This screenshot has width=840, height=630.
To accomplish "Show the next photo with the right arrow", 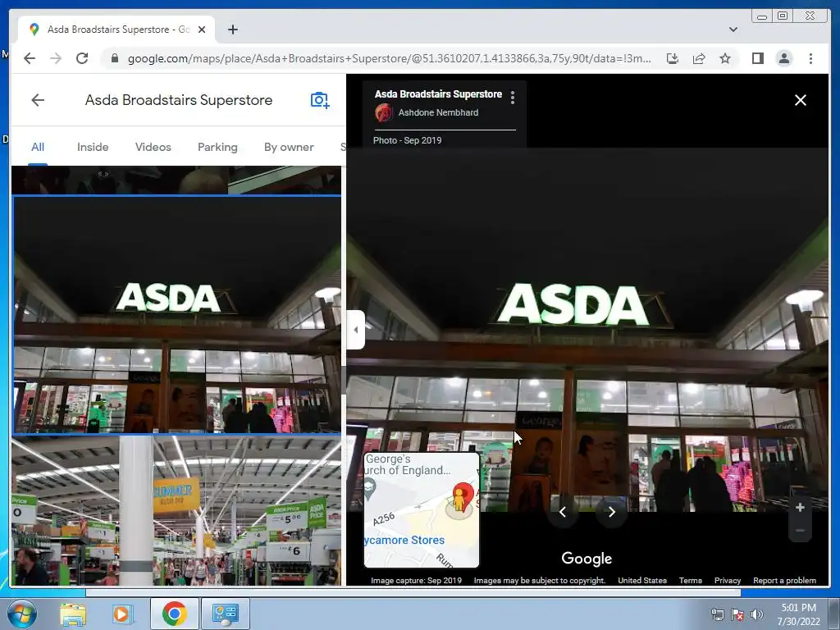I will click(x=611, y=512).
